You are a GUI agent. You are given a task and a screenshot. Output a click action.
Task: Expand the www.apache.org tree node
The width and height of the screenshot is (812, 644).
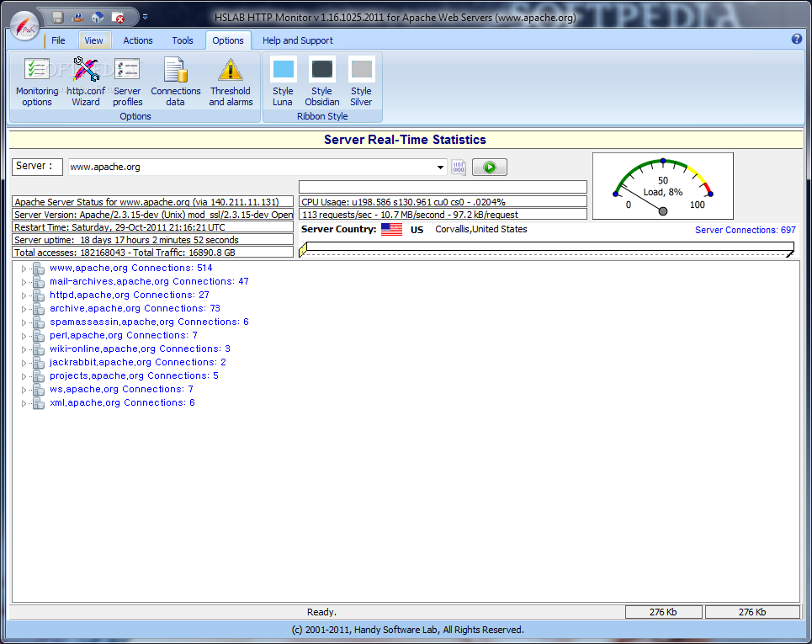tap(24, 269)
